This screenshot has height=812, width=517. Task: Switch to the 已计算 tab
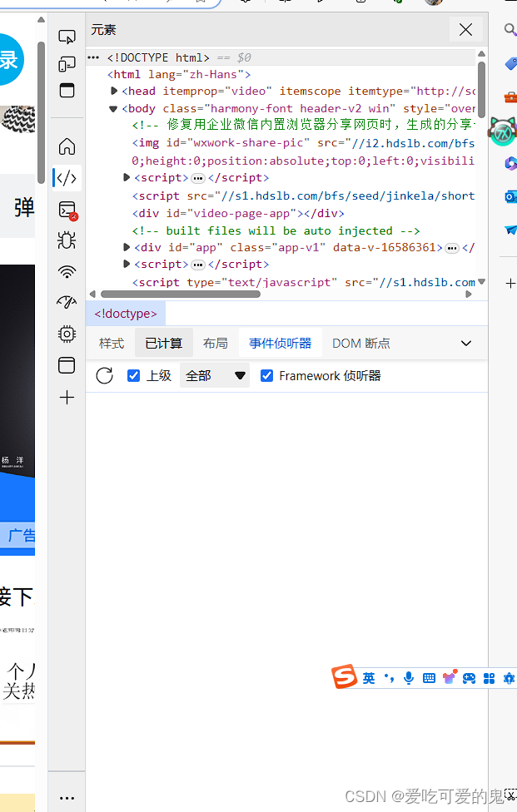pyautogui.click(x=164, y=344)
